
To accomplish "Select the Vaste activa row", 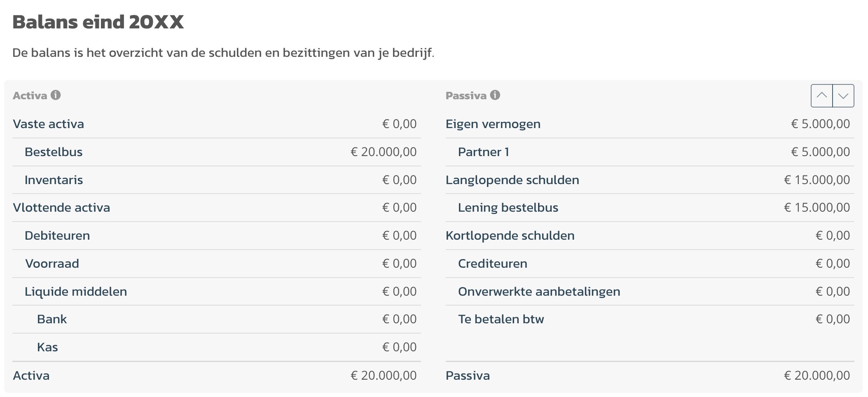I will click(217, 124).
